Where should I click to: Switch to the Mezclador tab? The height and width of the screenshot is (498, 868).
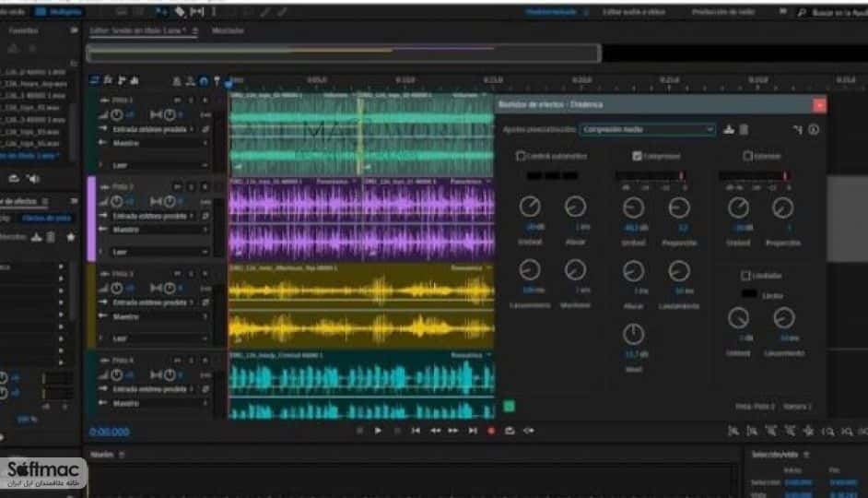228,30
